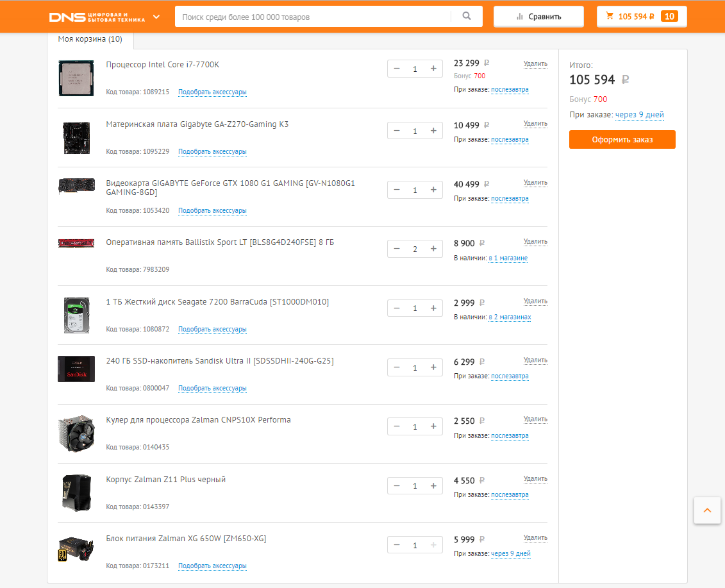Open Подобрать аксессуары for the processor
The height and width of the screenshot is (588, 725).
coord(212,92)
